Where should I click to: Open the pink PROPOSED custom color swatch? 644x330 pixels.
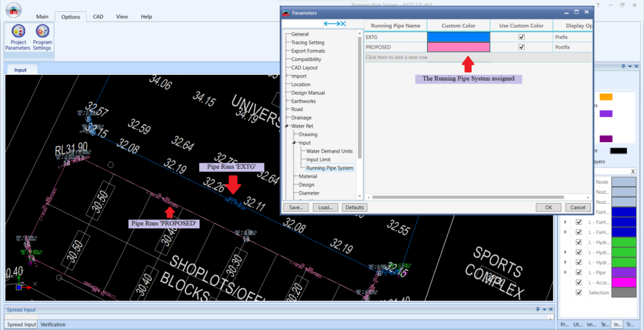click(x=458, y=47)
